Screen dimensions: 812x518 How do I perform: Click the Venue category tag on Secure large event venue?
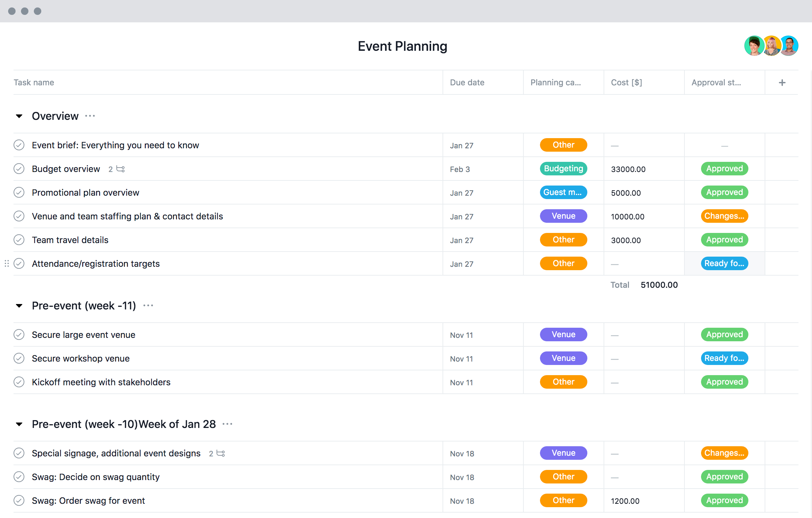[562, 334]
